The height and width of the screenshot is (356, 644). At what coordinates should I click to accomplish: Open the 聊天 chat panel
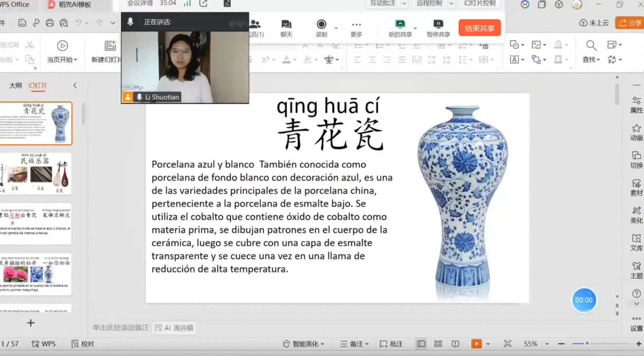click(x=286, y=28)
